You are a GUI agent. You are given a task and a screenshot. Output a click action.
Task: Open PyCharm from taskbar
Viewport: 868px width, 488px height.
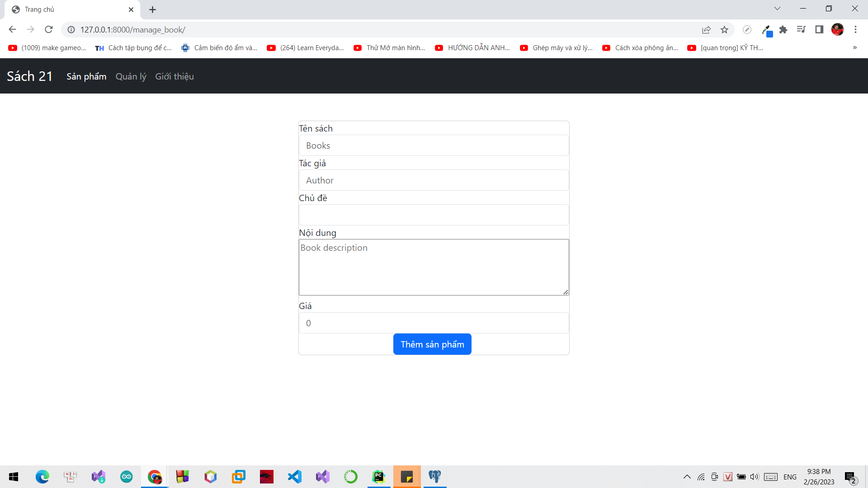tap(379, 477)
